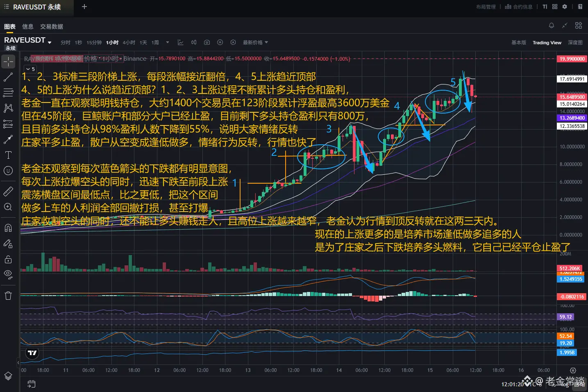Click the TI icon in the top bar
This screenshot has height=392, width=588.
point(545,7)
